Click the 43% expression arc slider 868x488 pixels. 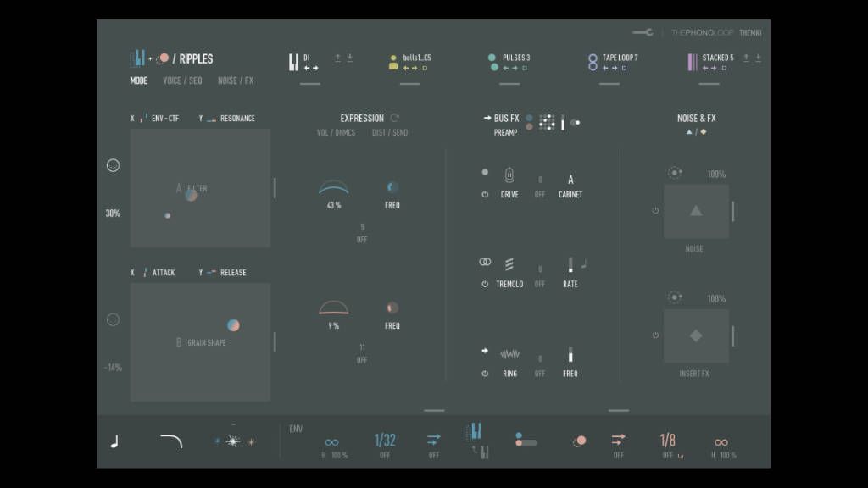point(334,187)
